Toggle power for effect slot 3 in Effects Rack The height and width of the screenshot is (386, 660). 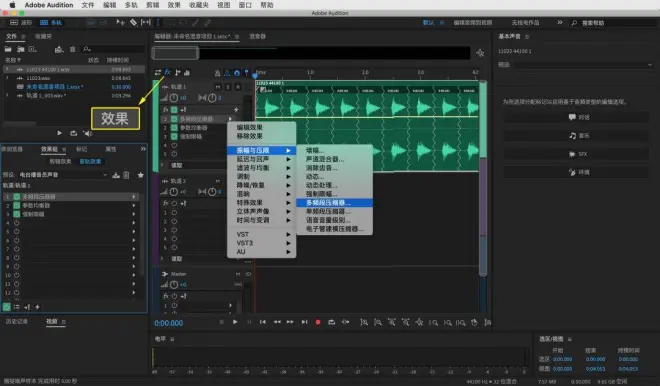coord(16,214)
